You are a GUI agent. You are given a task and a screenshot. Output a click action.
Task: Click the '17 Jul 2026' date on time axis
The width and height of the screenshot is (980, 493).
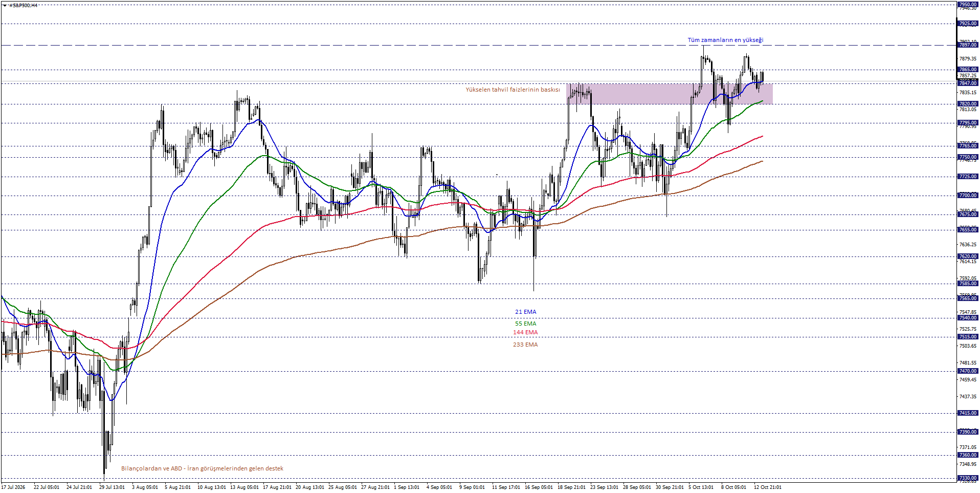pos(13,487)
